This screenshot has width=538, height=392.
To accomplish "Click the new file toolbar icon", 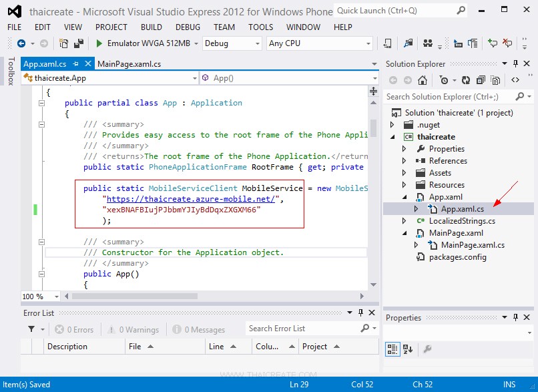I will 63,43.
